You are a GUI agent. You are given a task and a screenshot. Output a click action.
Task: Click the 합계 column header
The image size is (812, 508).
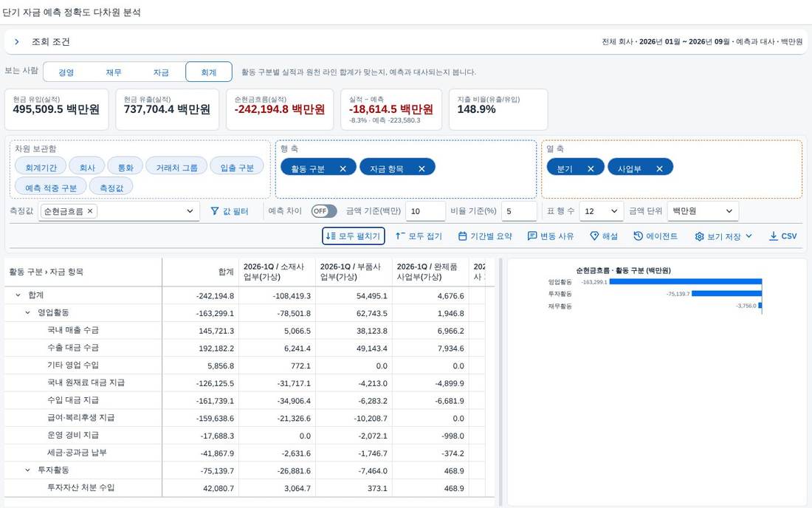pyautogui.click(x=200, y=272)
